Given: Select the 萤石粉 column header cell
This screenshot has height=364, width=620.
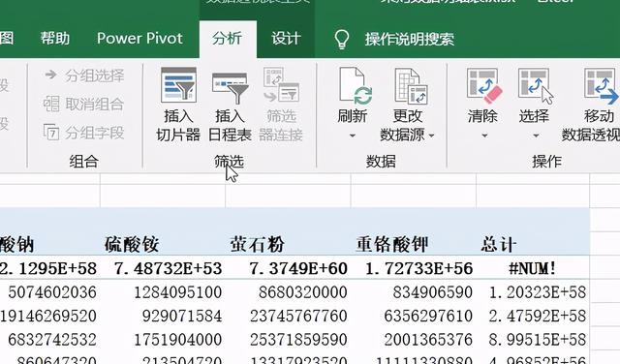Looking at the screenshot, I should pos(288,244).
